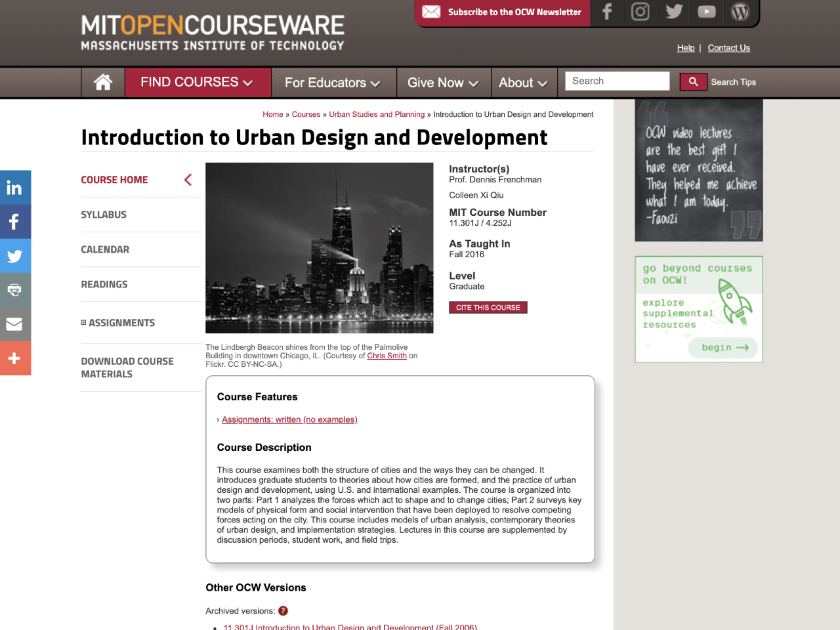Open Assignments in course sidebar
Viewport: 840px width, 630px height.
click(122, 323)
